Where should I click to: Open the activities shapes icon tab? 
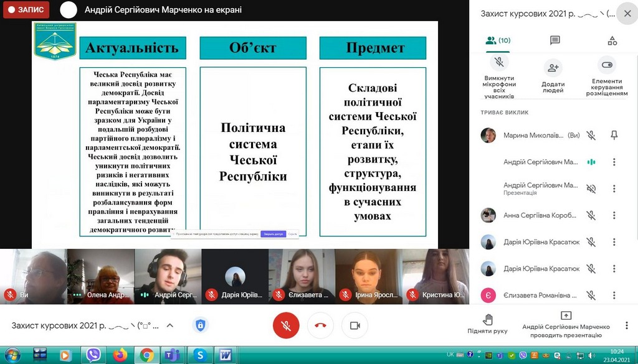coord(612,40)
